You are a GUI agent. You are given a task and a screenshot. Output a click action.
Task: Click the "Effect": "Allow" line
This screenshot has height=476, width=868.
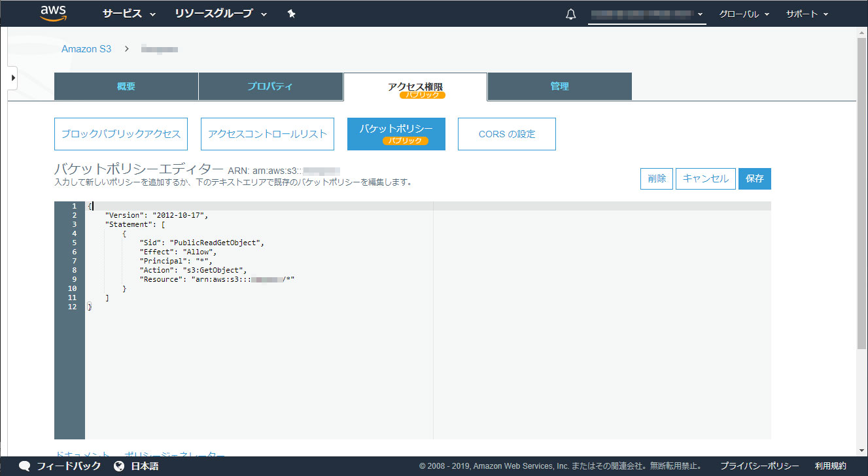177,252
